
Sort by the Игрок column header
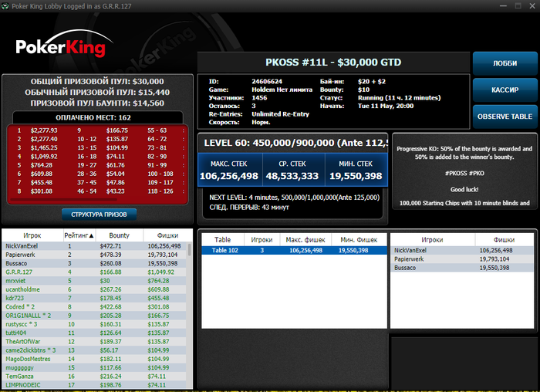pyautogui.click(x=32, y=235)
